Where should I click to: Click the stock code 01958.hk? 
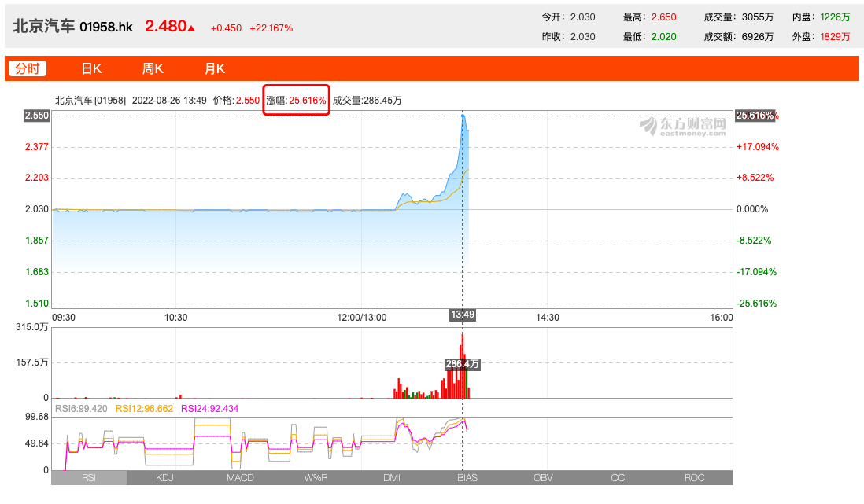click(x=106, y=27)
